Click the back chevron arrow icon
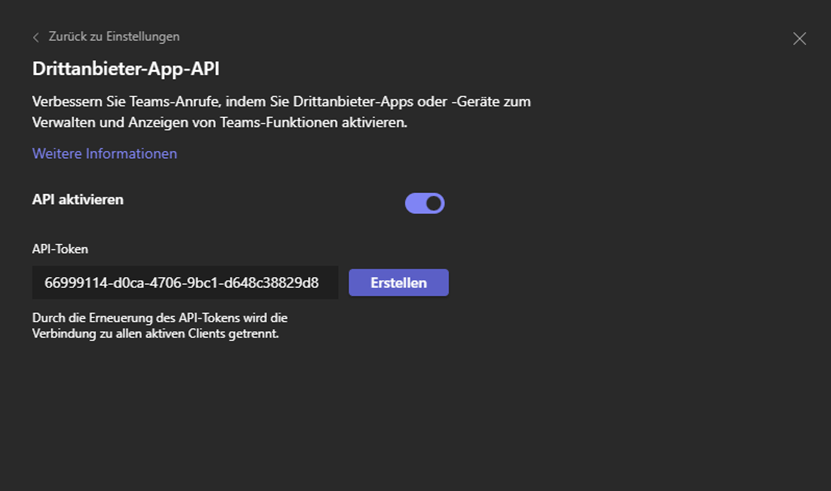The height and width of the screenshot is (491, 831). point(36,37)
